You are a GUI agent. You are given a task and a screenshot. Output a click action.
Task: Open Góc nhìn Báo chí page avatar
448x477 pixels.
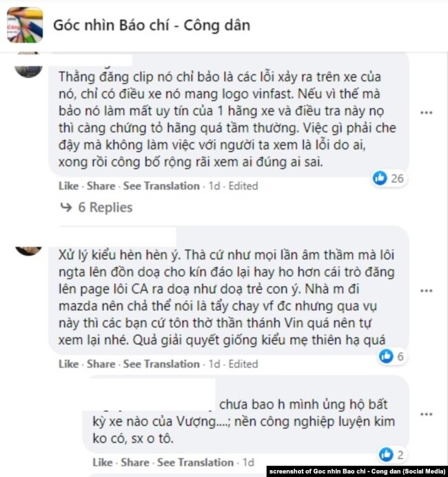point(25,26)
